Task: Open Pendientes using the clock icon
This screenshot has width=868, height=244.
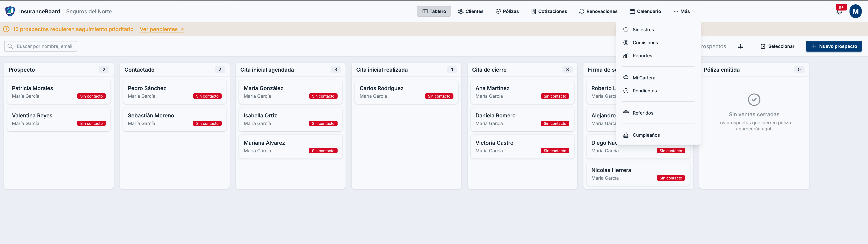Action: tap(626, 90)
